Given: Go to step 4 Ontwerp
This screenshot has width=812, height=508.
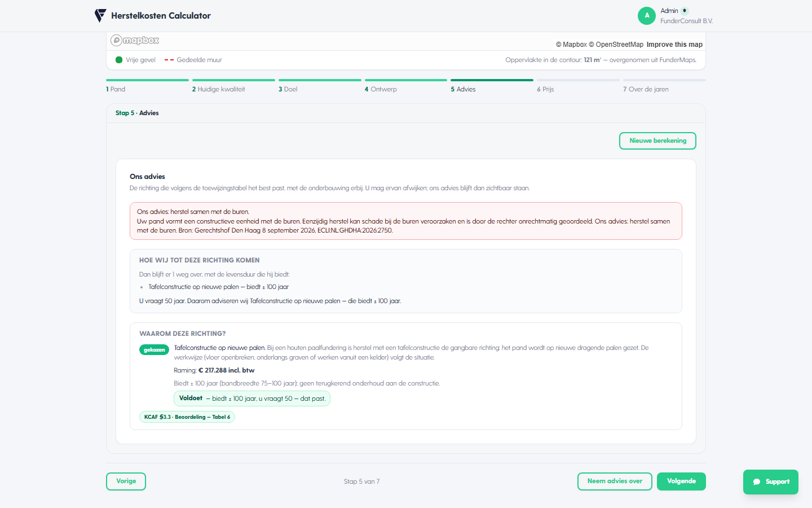Looking at the screenshot, I should [406, 86].
